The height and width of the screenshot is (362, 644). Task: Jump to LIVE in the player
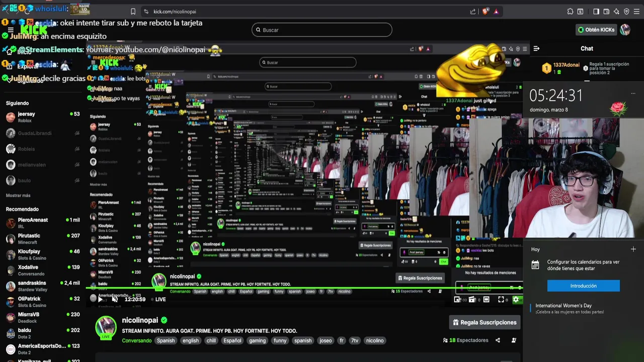click(x=158, y=299)
